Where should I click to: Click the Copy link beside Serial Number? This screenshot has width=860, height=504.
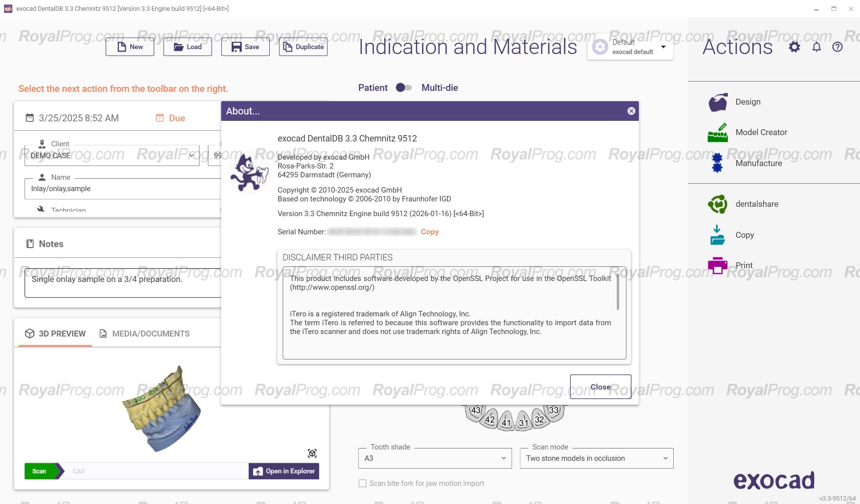tap(430, 232)
